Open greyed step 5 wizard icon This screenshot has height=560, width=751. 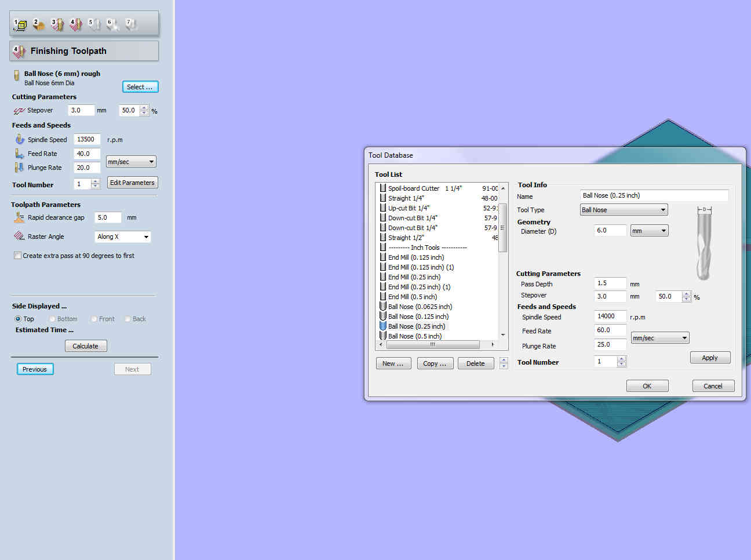[94, 24]
